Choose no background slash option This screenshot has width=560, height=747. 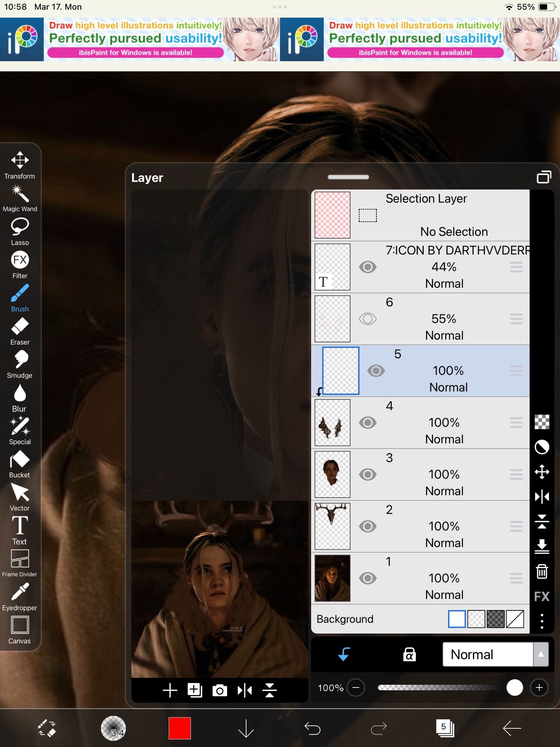(x=515, y=619)
